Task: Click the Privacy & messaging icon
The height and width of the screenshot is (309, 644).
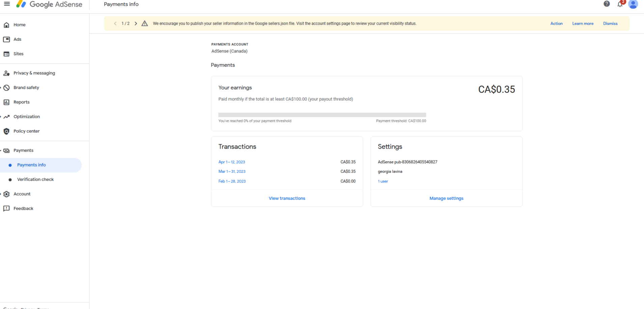Action: click(x=6, y=73)
